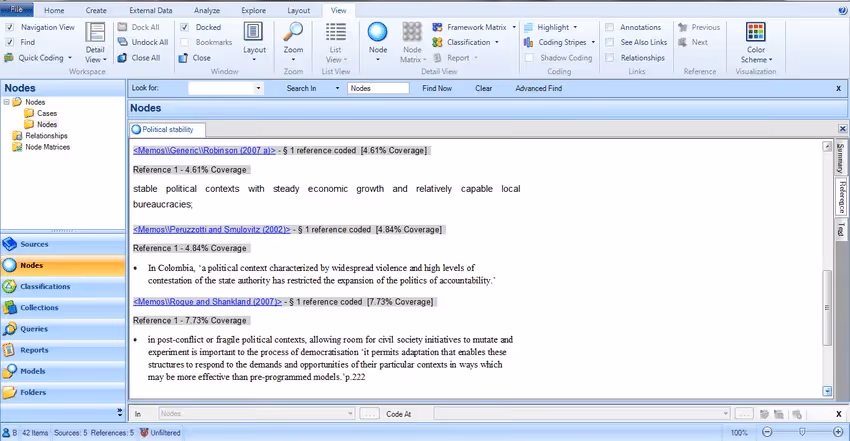Open Folders in navigation pane
This screenshot has width=850, height=441.
[x=63, y=392]
